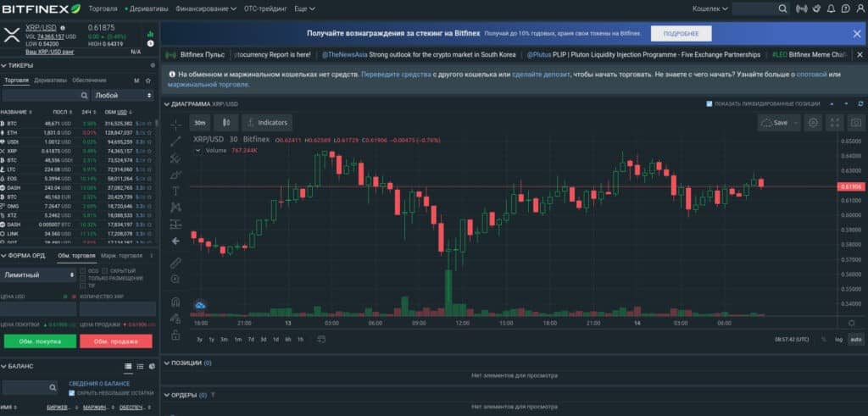868x416 pixels.
Task: Open the Лимитный order type dropdown
Action: 38,275
